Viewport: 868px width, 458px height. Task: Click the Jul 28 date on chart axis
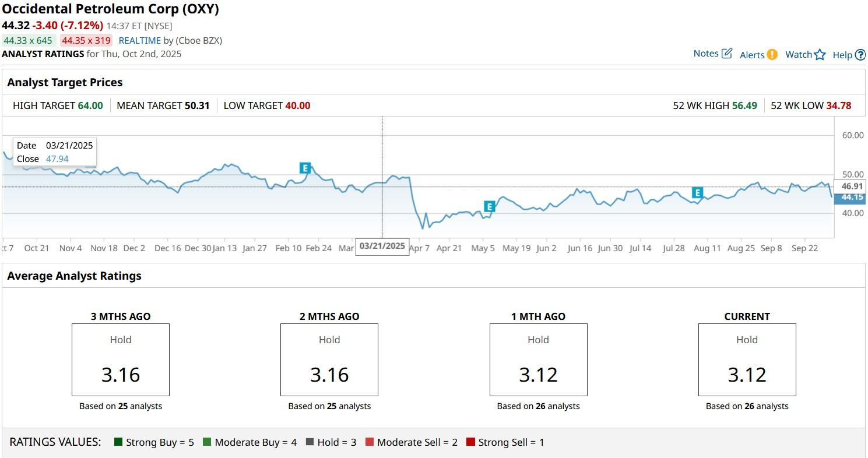tap(673, 248)
